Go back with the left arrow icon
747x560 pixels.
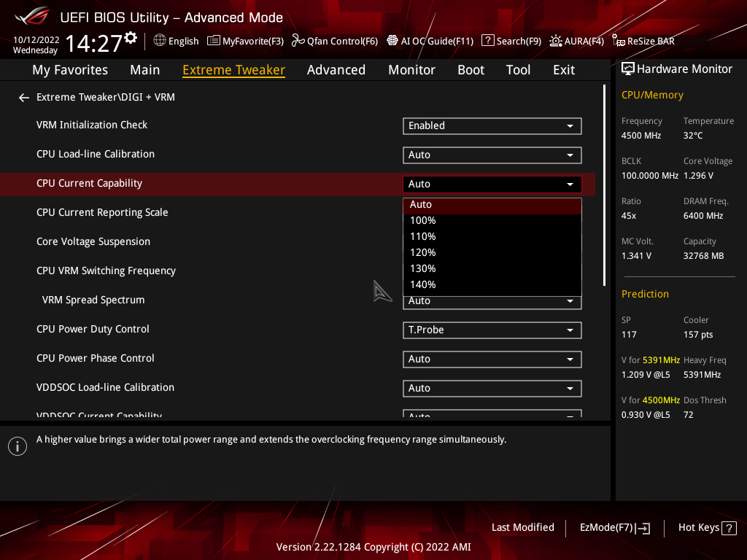(24, 98)
